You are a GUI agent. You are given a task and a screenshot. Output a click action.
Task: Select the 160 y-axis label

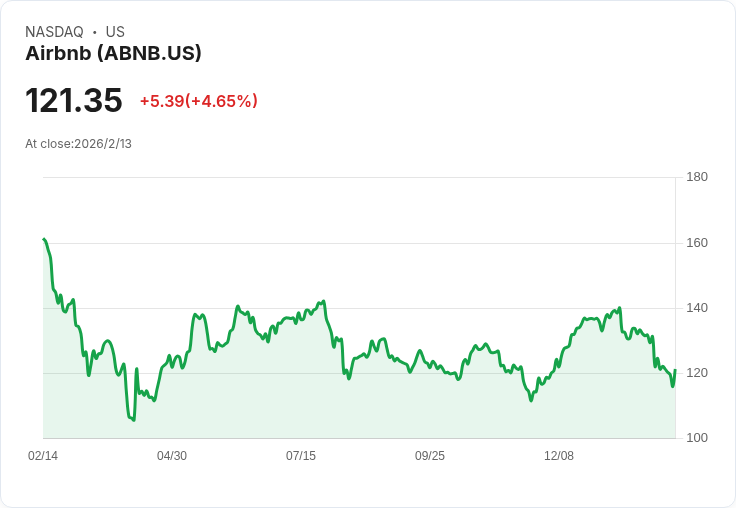pos(697,242)
